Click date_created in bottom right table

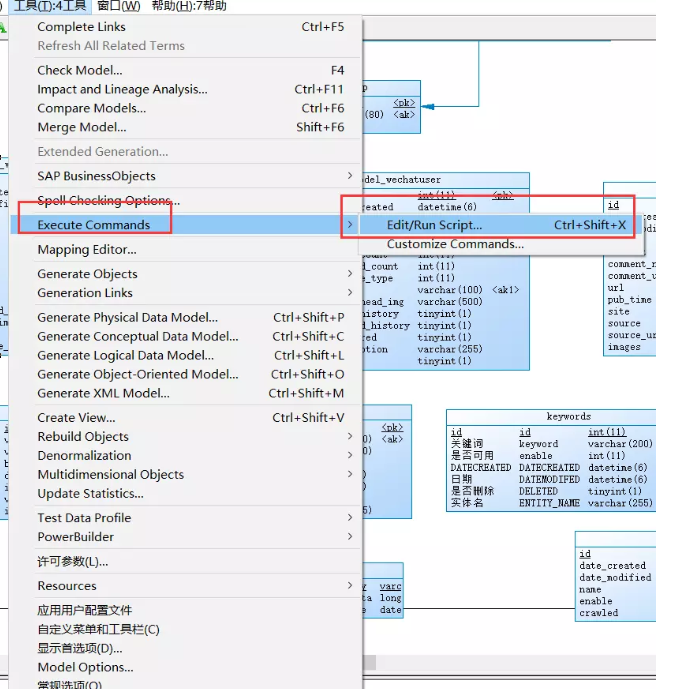(612, 566)
